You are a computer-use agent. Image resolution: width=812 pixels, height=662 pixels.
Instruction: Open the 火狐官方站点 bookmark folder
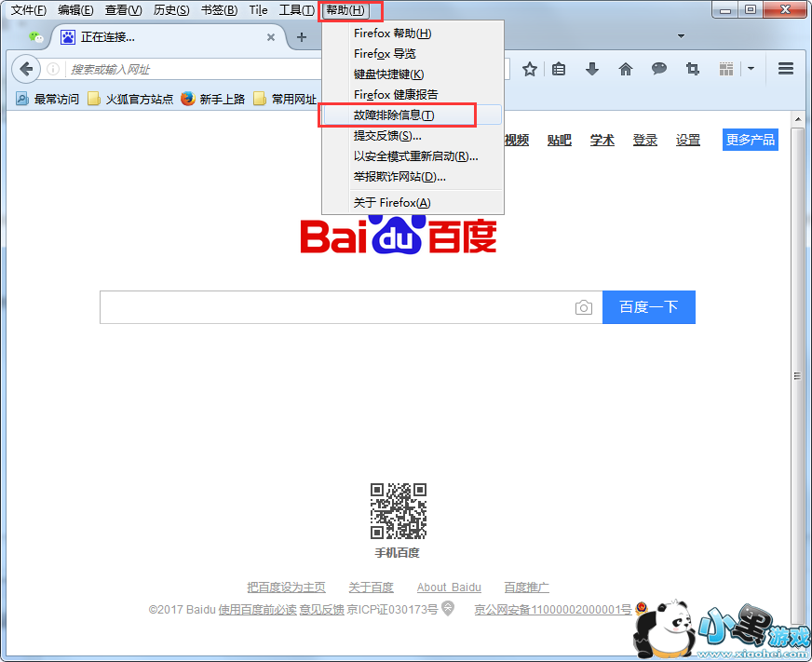tap(130, 99)
